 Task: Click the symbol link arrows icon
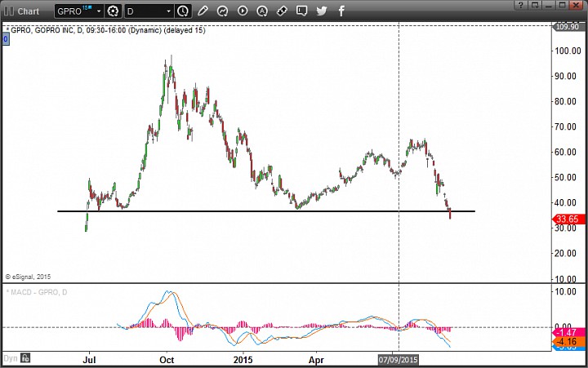(282, 11)
